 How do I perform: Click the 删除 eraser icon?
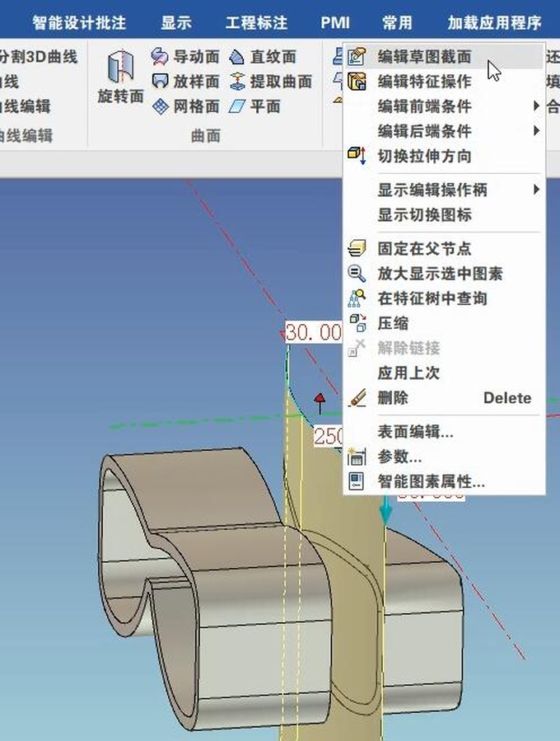(x=357, y=397)
